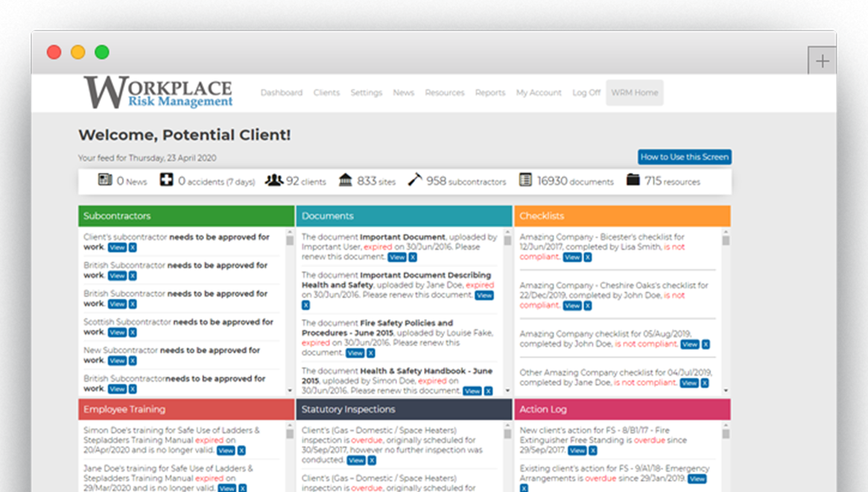Dismiss Client's subcontractor approval notice
Screen dimensions: 868x492
pyautogui.click(x=133, y=247)
